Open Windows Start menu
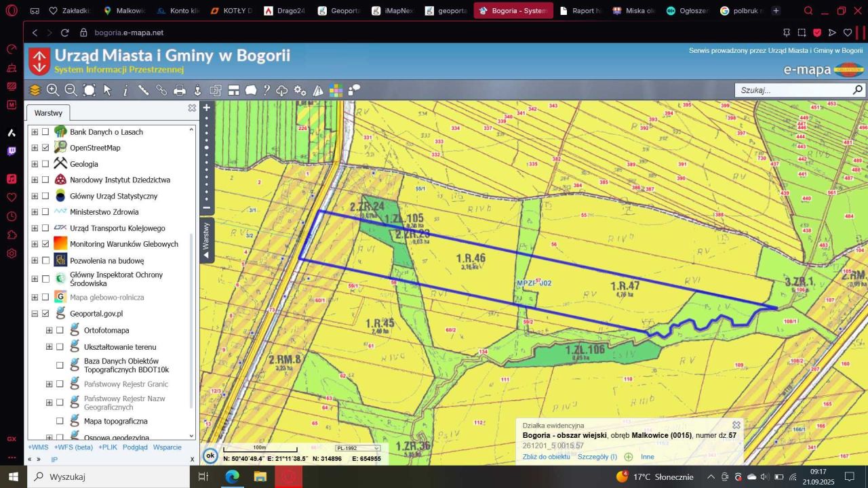The height and width of the screenshot is (488, 868). [x=14, y=476]
